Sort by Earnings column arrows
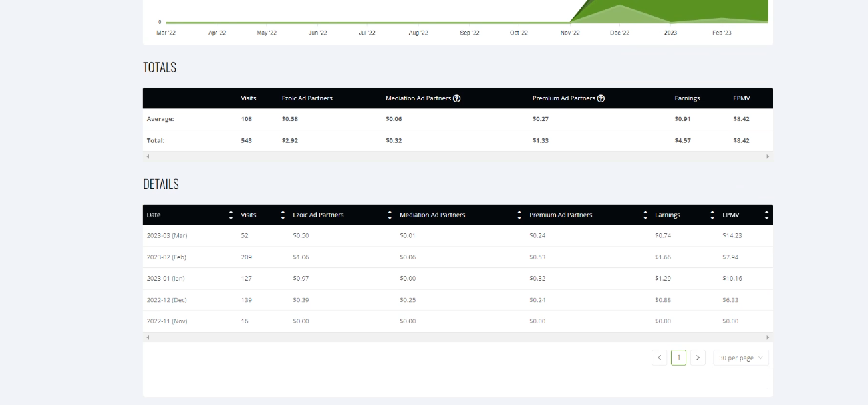868x405 pixels. click(712, 215)
